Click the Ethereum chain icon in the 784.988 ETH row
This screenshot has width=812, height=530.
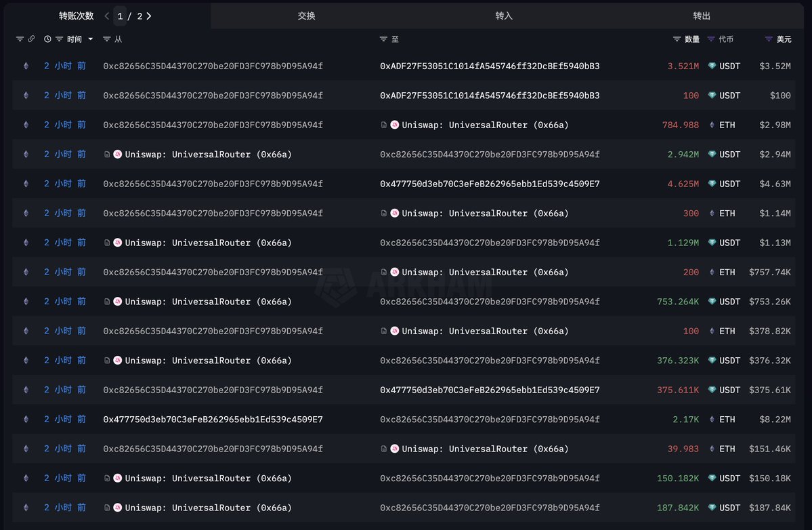click(x=26, y=125)
